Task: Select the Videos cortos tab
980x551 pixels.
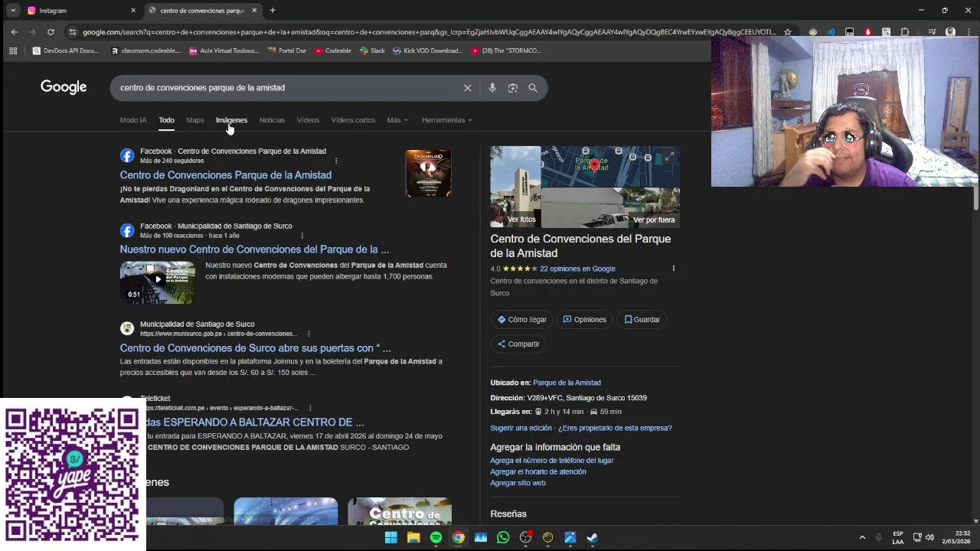Action: pos(353,120)
